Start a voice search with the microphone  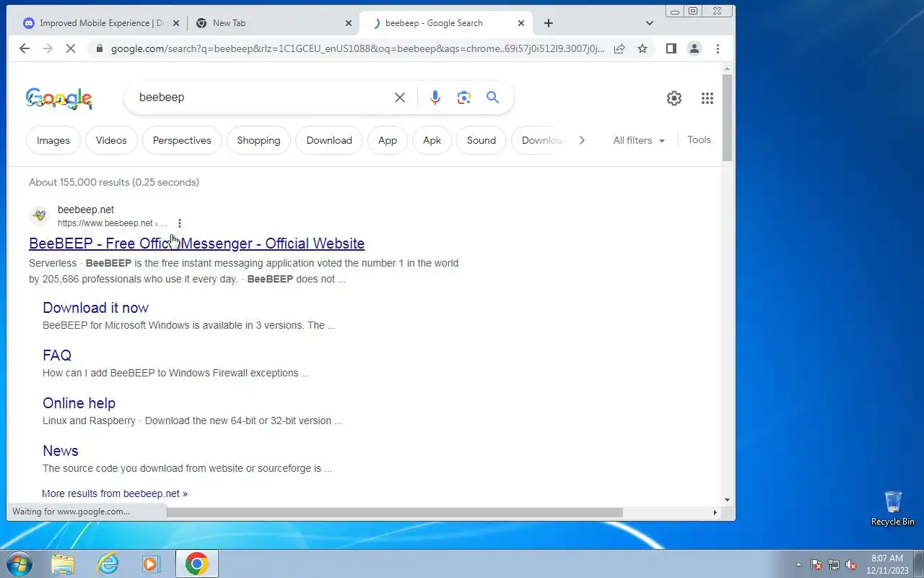pos(435,98)
